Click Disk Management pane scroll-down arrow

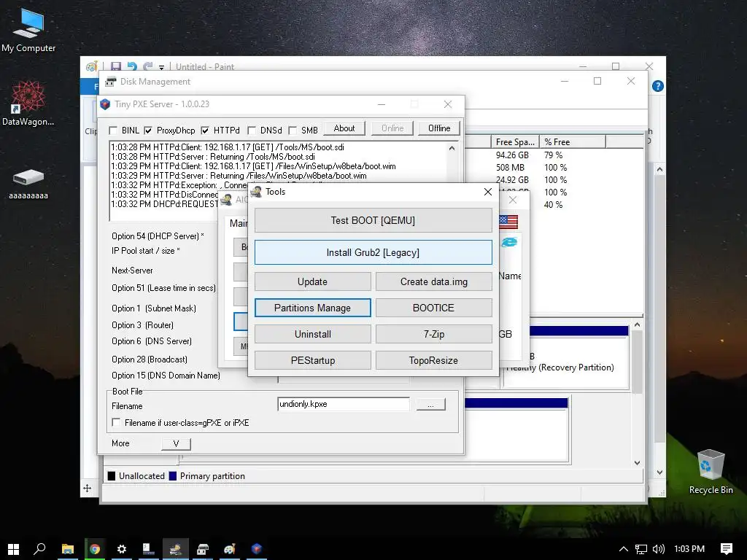click(637, 463)
